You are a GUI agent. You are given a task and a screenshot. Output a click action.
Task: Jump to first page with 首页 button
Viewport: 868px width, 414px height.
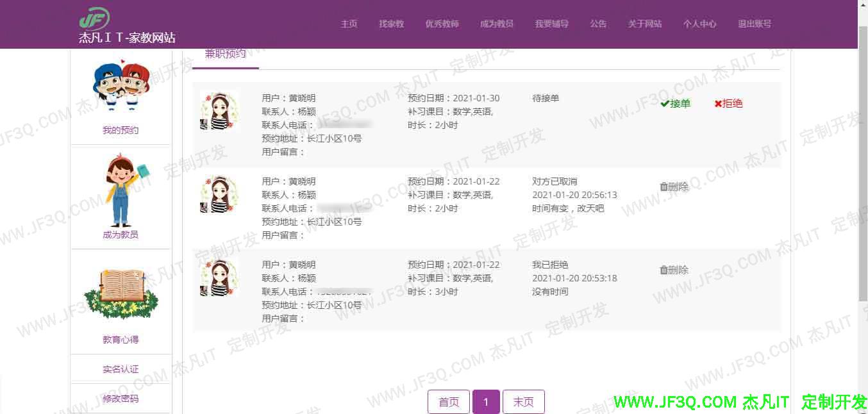tap(449, 402)
